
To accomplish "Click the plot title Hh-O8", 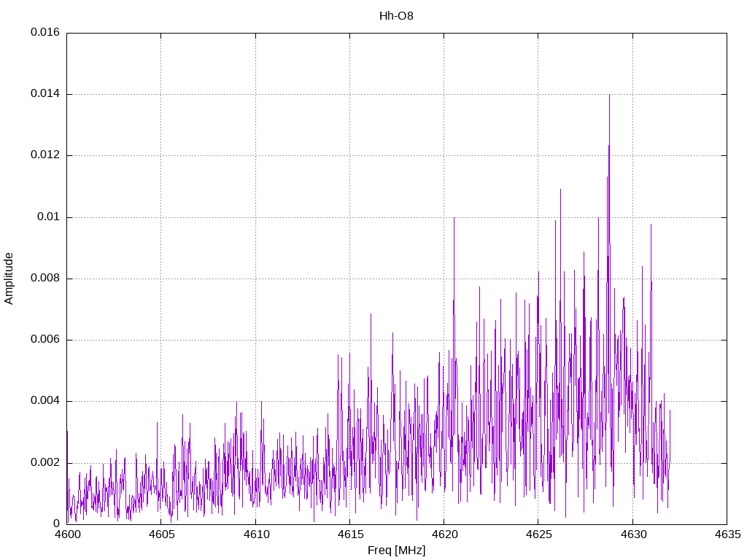I will [396, 16].
